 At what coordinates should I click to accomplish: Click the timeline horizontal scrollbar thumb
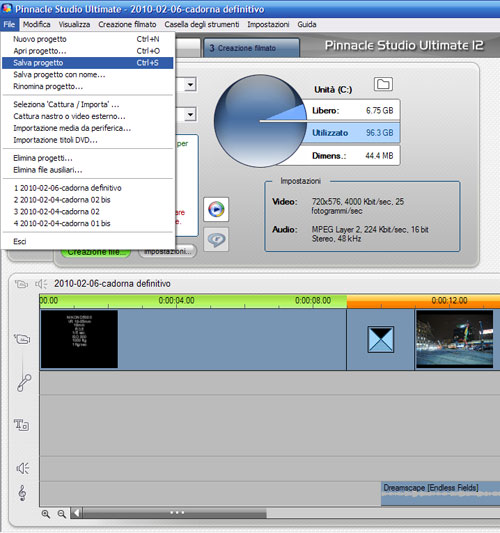[x=175, y=513]
